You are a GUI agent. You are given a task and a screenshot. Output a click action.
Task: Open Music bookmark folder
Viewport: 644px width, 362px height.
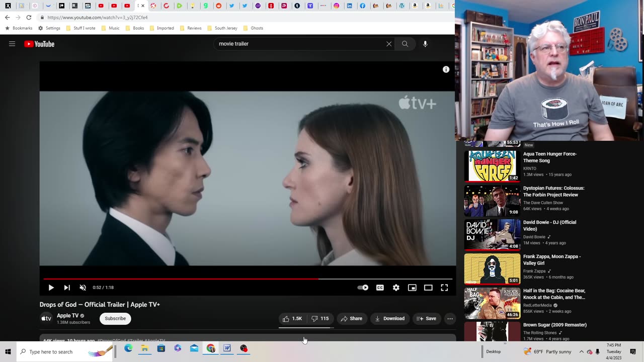click(111, 28)
